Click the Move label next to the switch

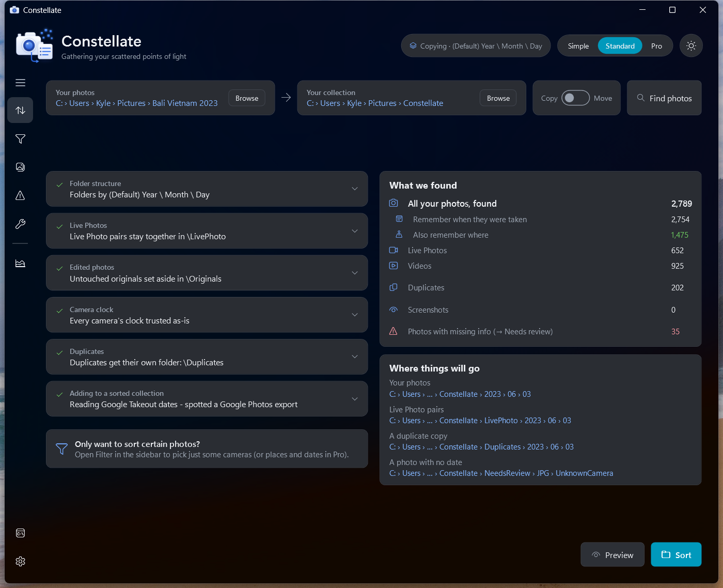tap(603, 98)
